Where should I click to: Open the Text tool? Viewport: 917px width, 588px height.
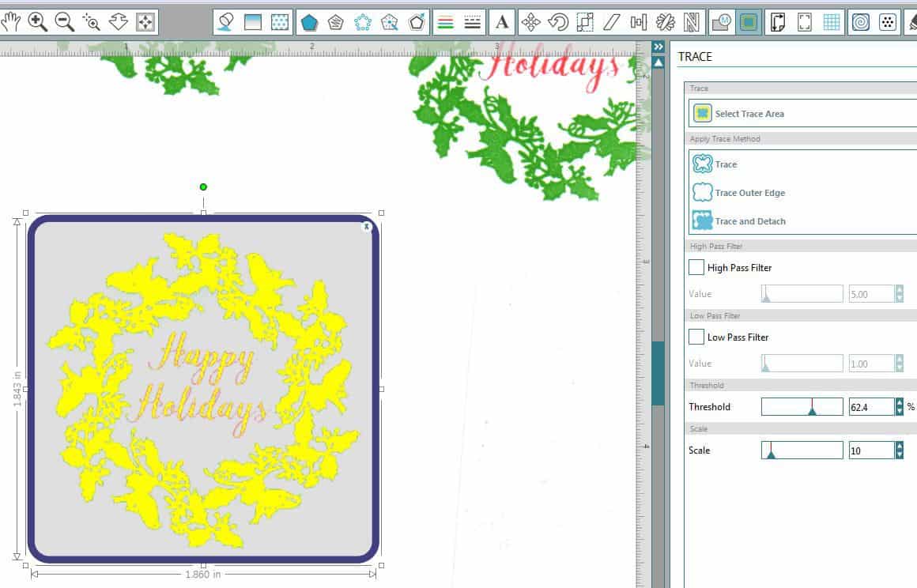(x=502, y=22)
